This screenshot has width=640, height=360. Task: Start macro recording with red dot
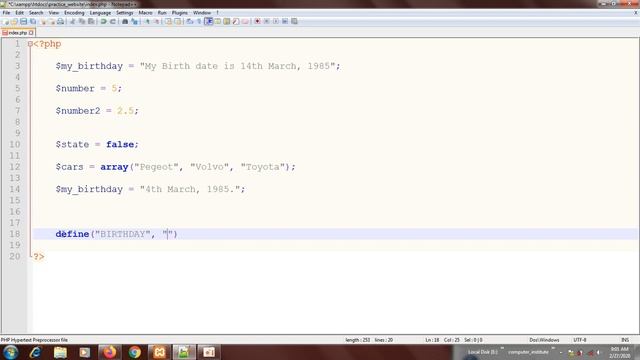point(257,21)
